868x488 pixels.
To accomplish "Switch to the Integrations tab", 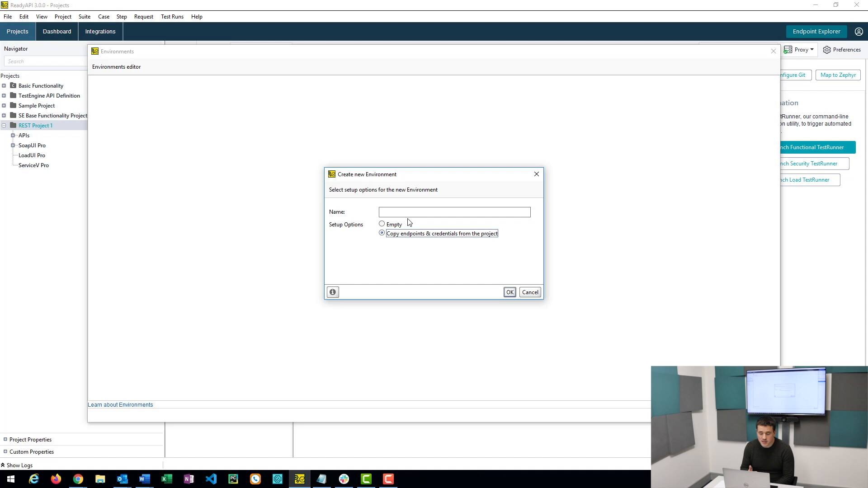I will [x=100, y=31].
